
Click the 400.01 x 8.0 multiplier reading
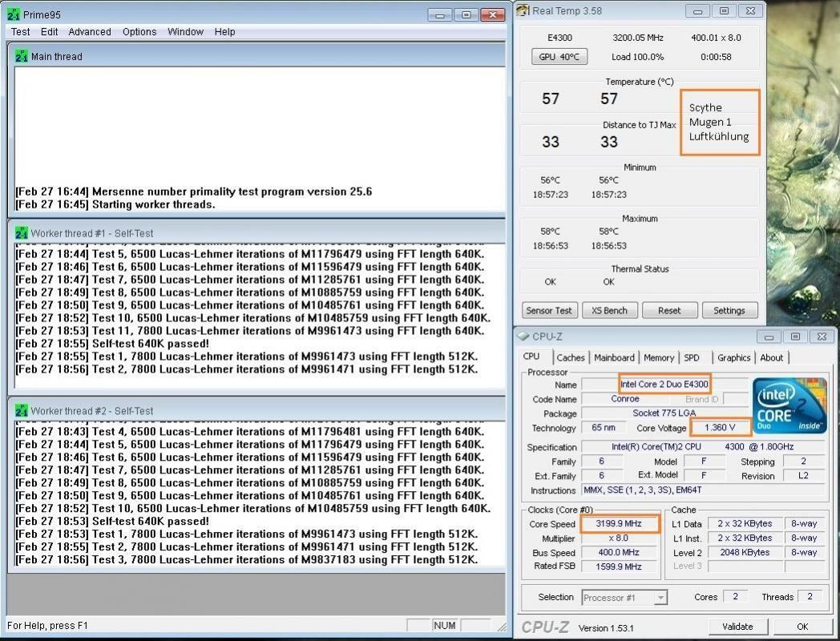point(717,38)
